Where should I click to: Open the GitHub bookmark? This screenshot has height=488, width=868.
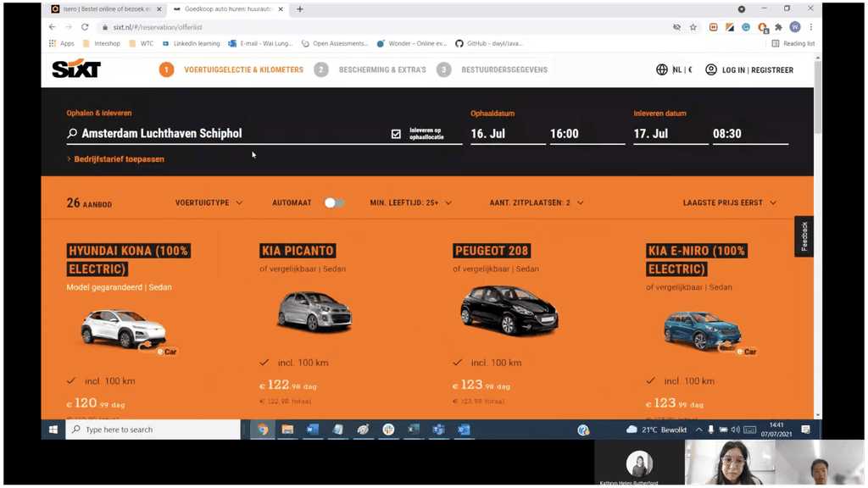489,43
